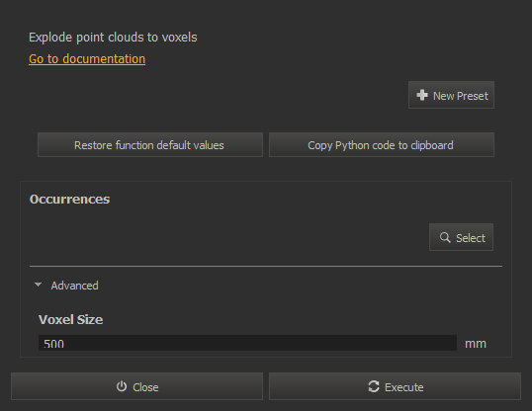Close the function dialog

[x=136, y=386]
